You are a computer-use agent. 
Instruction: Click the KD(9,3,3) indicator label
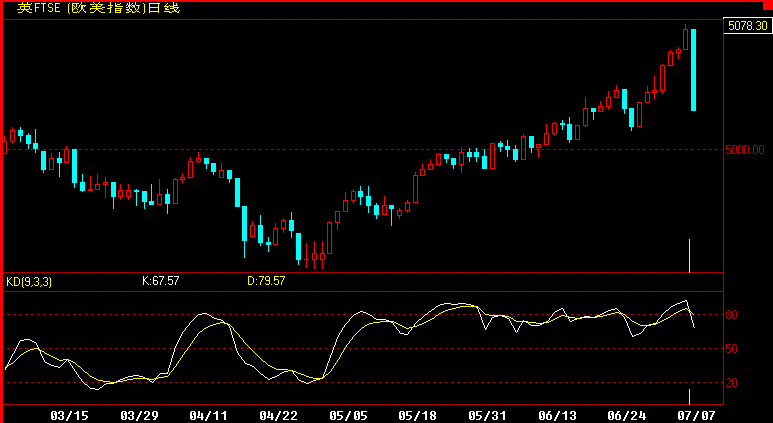(x=29, y=282)
